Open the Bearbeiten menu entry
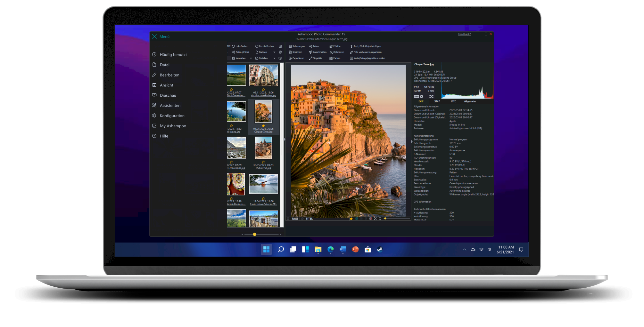 point(166,75)
